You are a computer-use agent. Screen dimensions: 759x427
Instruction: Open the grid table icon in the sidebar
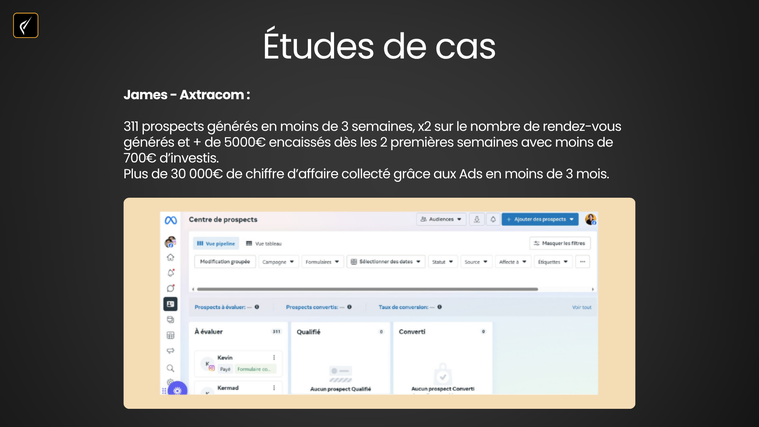tap(170, 335)
